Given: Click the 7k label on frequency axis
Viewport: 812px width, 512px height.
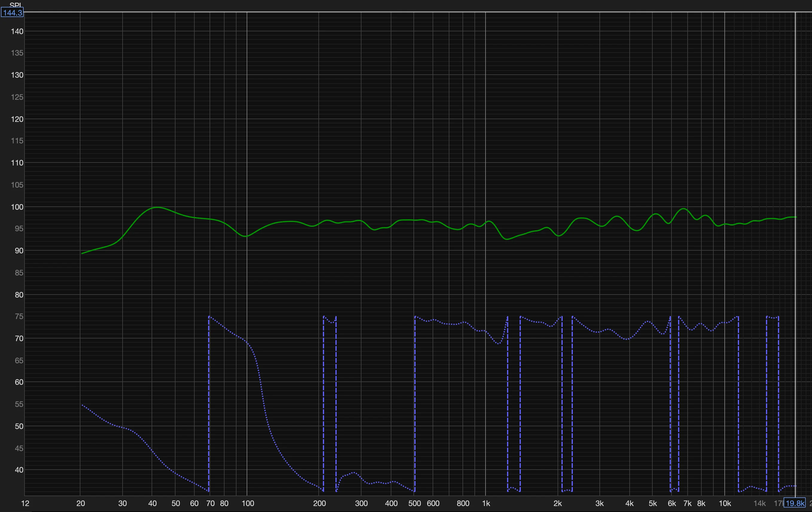Looking at the screenshot, I should (x=688, y=504).
